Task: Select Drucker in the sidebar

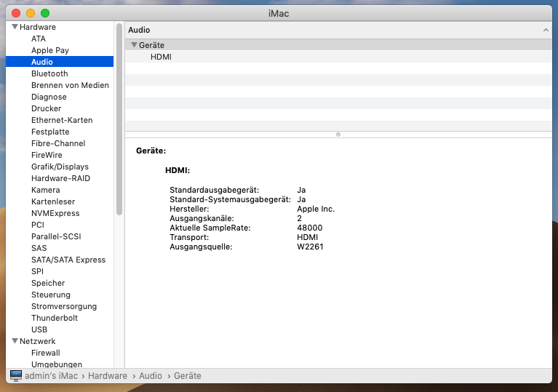Action: click(47, 108)
